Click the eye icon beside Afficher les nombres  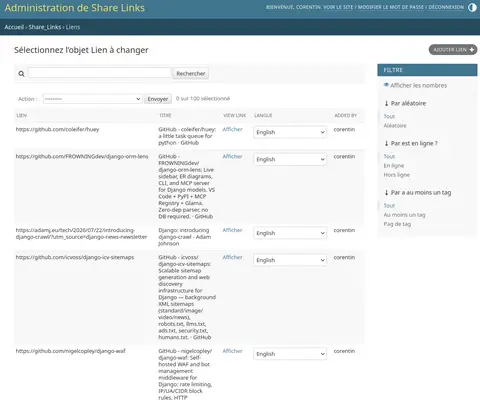tap(386, 85)
